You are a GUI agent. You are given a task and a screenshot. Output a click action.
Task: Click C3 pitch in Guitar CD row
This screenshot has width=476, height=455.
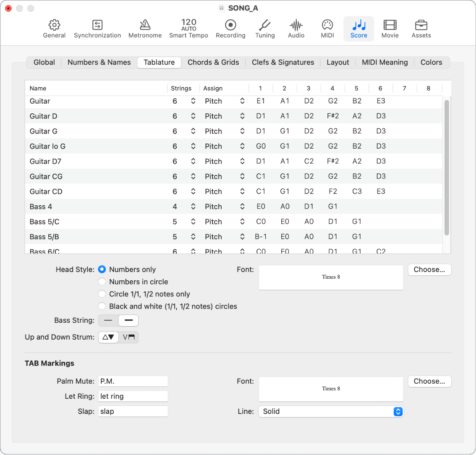357,191
